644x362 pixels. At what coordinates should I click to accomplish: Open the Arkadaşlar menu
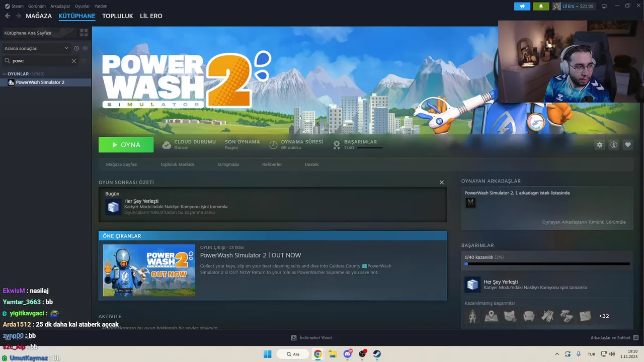point(60,6)
